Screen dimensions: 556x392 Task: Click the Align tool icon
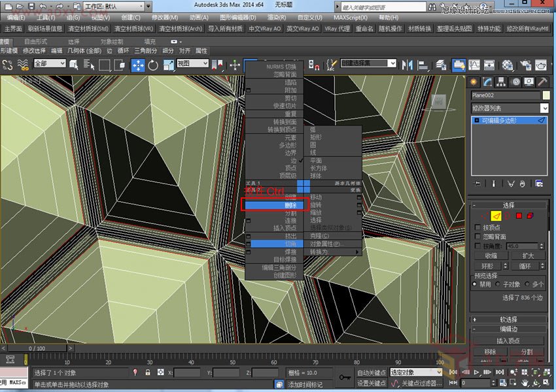pos(423,65)
